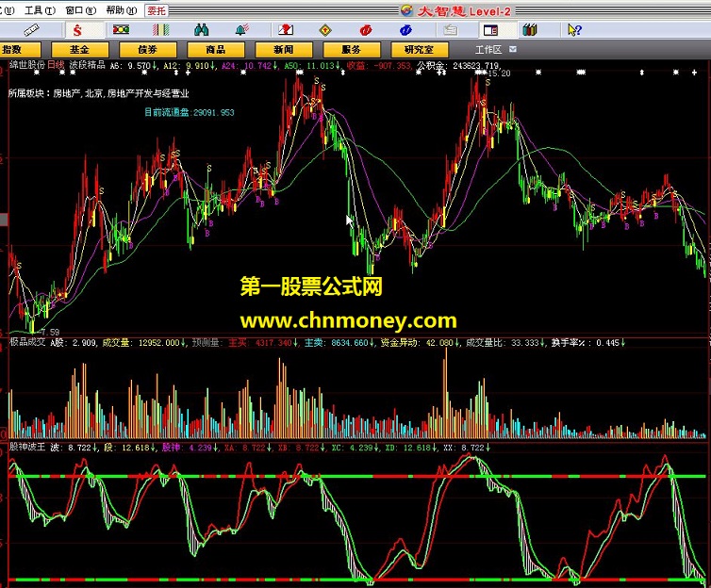This screenshot has height=588, width=711.
Task: Click the 新闻 button
Action: point(284,49)
